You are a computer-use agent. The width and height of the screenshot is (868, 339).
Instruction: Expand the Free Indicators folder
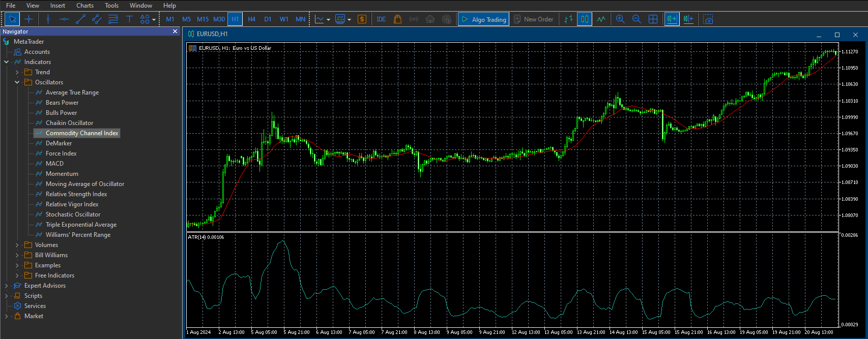pyautogui.click(x=17, y=275)
